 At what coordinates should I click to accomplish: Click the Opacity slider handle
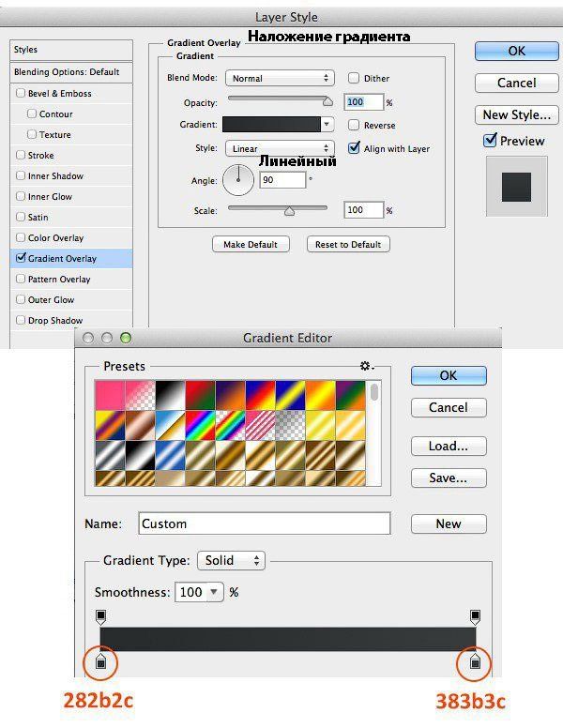[328, 100]
